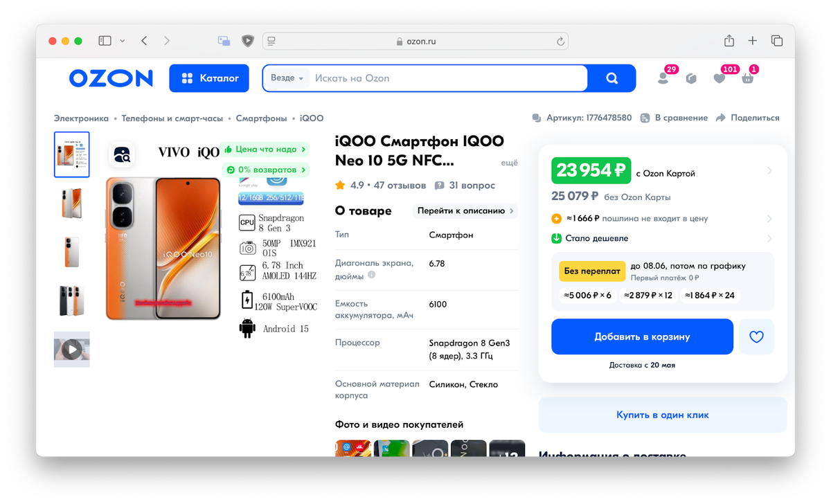Click the search magnifier button

611,78
